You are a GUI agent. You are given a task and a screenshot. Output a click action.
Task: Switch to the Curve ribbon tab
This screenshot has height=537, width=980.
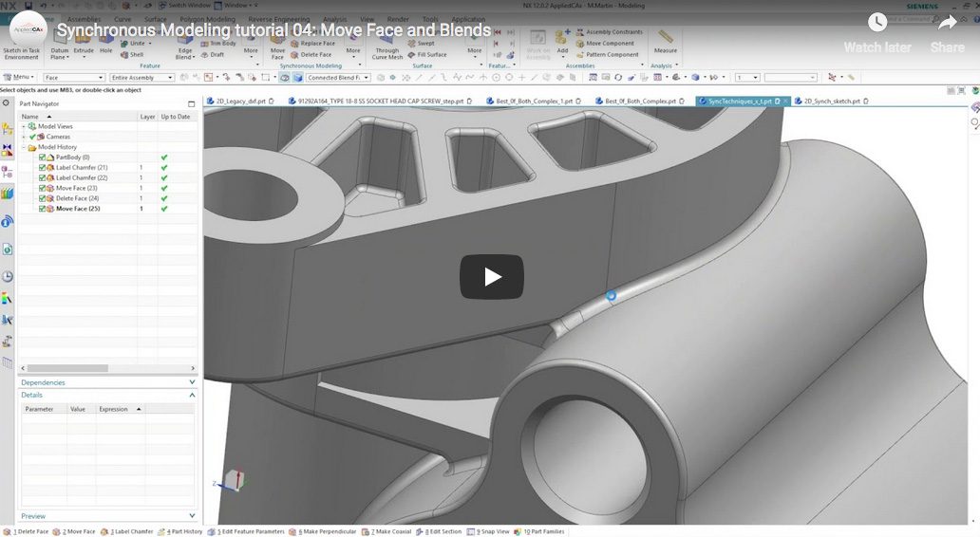coord(122,19)
